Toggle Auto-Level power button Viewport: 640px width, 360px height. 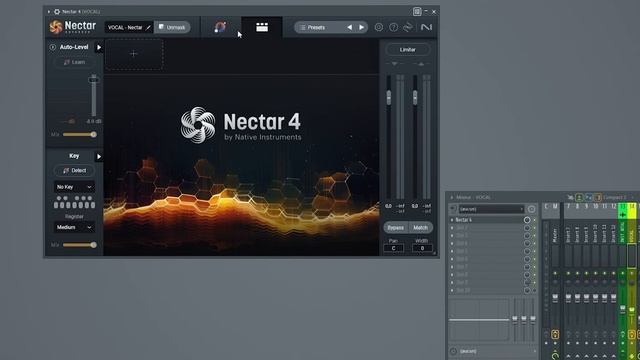[x=53, y=47]
